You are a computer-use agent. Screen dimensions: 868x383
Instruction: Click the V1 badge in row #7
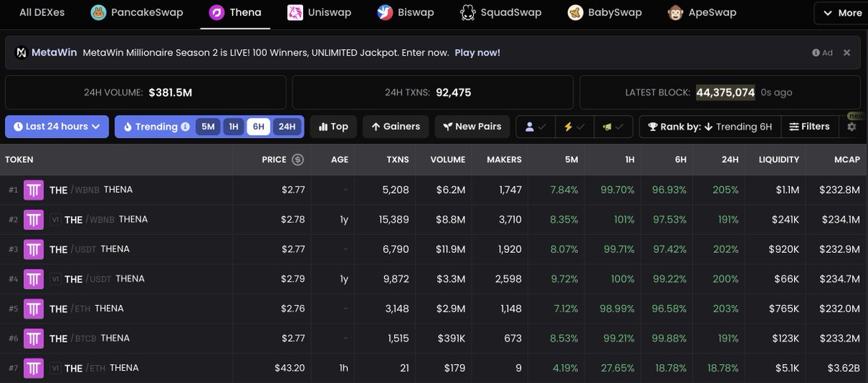click(55, 368)
